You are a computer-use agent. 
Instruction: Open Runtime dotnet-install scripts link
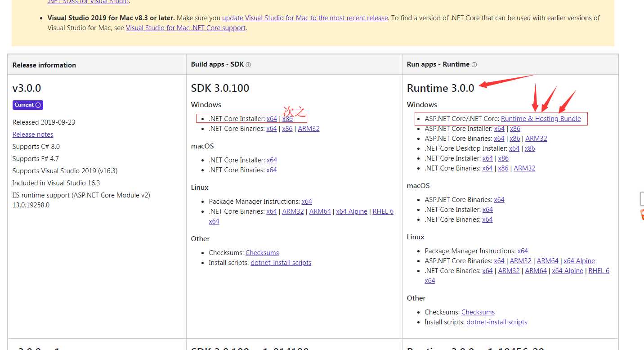click(x=497, y=322)
